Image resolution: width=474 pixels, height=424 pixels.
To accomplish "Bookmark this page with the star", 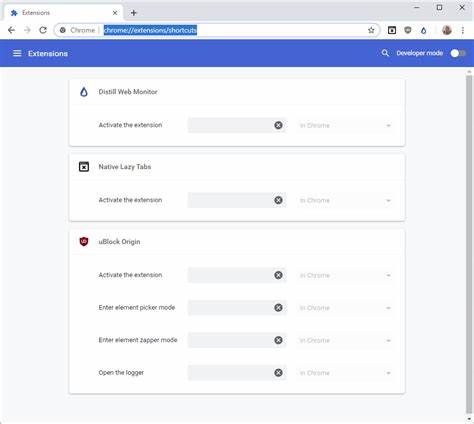I will coord(371,30).
